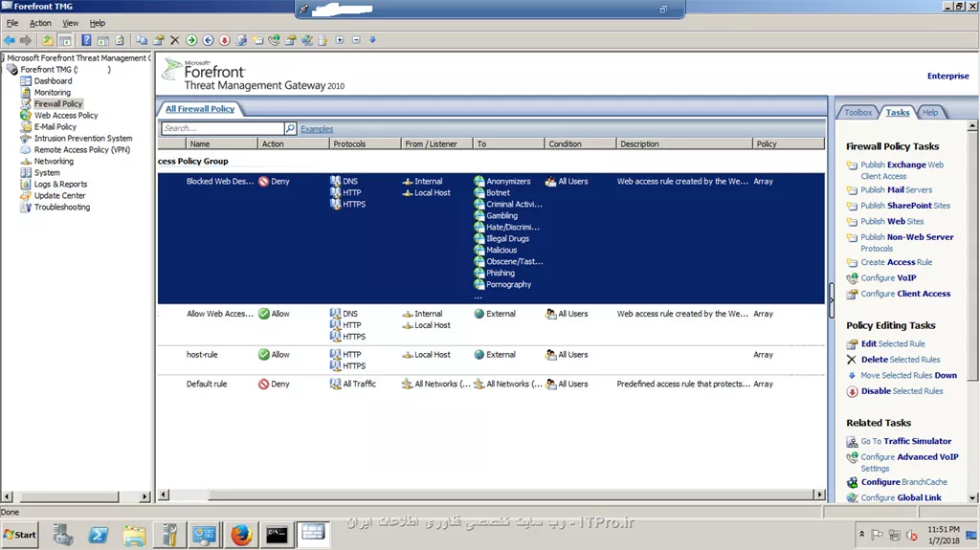Open the Help menu
The height and width of the screenshot is (550, 980).
pos(98,23)
